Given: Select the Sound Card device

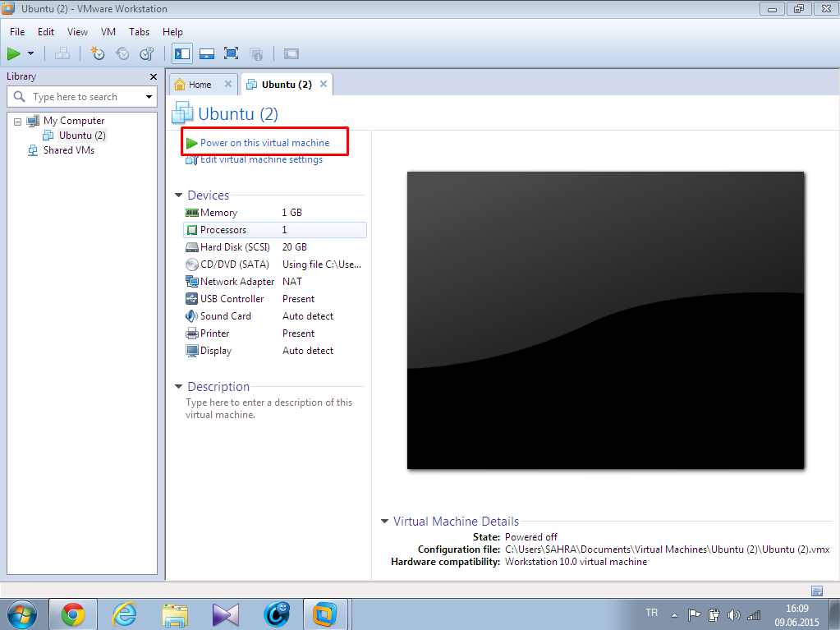Looking at the screenshot, I should [x=275, y=316].
